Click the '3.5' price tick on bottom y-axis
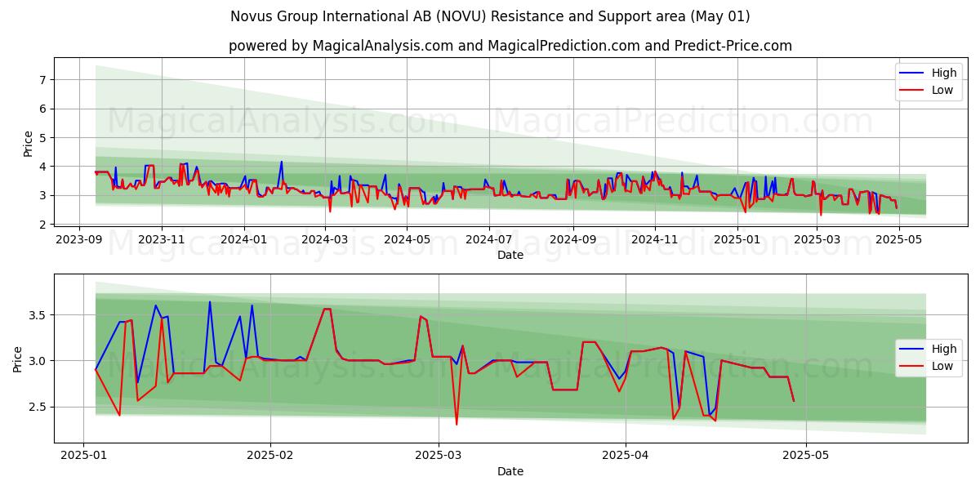The width and height of the screenshot is (980, 490). pyautogui.click(x=38, y=315)
